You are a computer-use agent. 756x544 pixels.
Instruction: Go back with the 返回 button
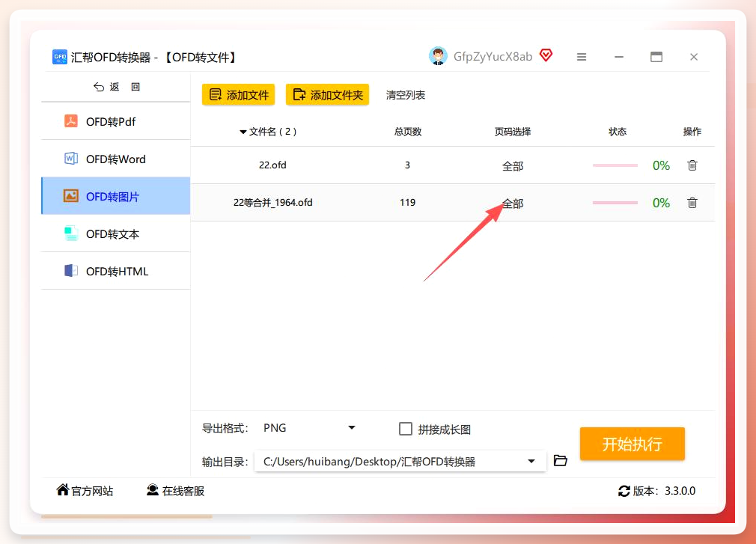click(x=116, y=87)
